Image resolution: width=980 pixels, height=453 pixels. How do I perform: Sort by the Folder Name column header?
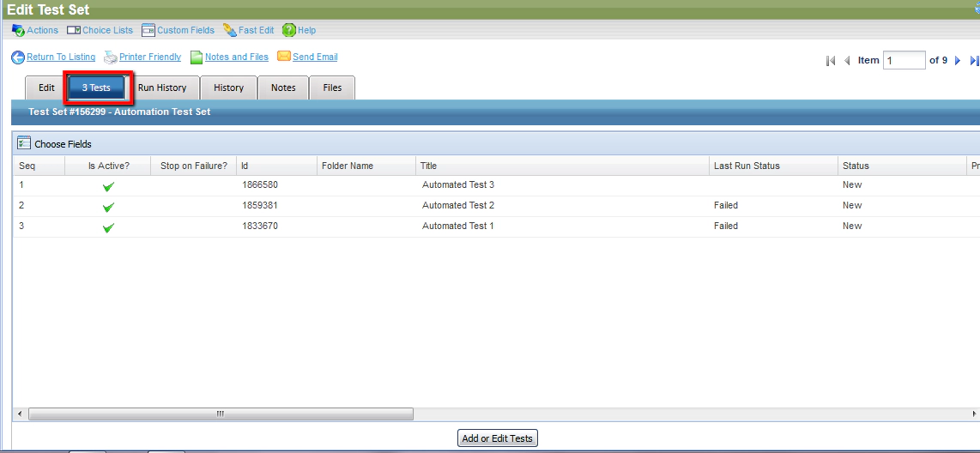pos(366,166)
